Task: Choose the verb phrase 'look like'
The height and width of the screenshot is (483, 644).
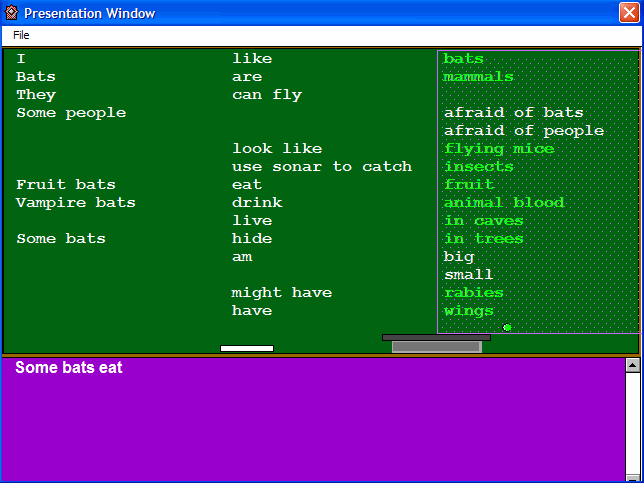Action: (x=277, y=149)
